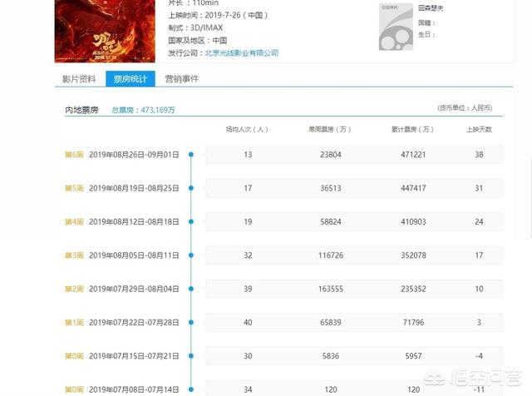
Task: Click the timeline dot for 第2周
Action: tap(191, 288)
